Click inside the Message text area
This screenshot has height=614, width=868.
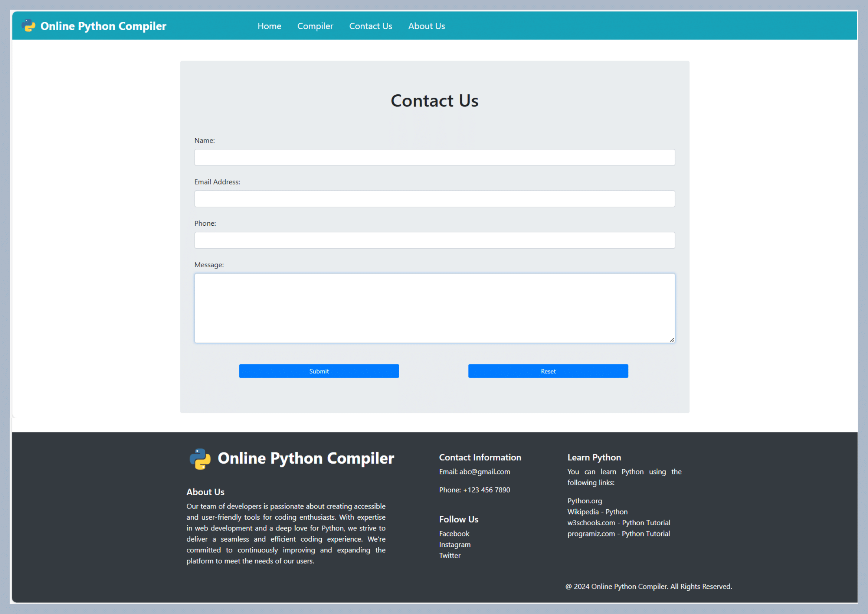(434, 308)
